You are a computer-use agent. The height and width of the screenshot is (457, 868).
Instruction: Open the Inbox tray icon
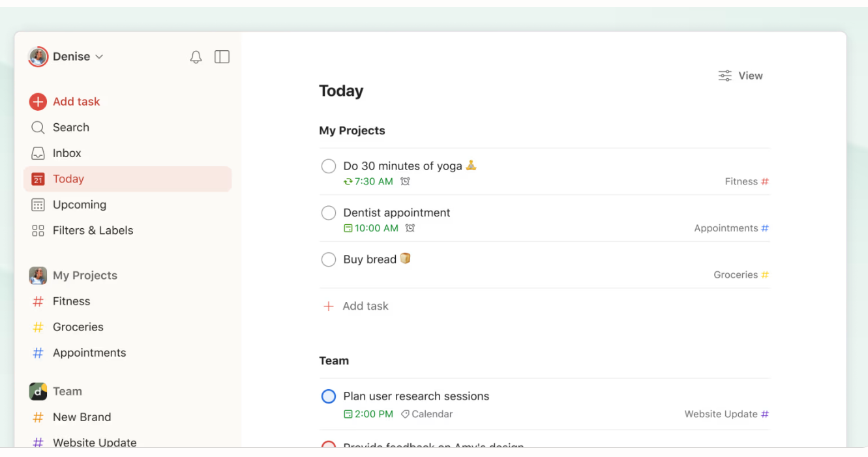[38, 153]
